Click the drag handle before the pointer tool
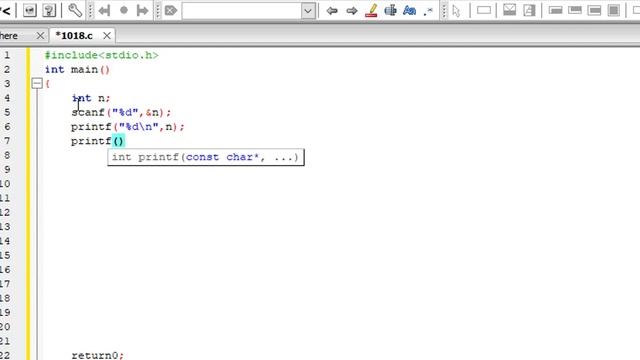 coord(444,11)
